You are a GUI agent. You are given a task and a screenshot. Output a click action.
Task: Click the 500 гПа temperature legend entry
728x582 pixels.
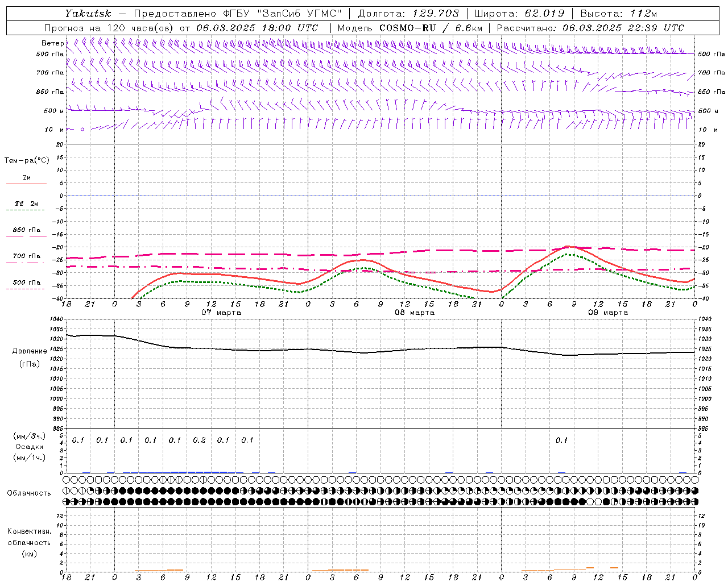point(26,284)
